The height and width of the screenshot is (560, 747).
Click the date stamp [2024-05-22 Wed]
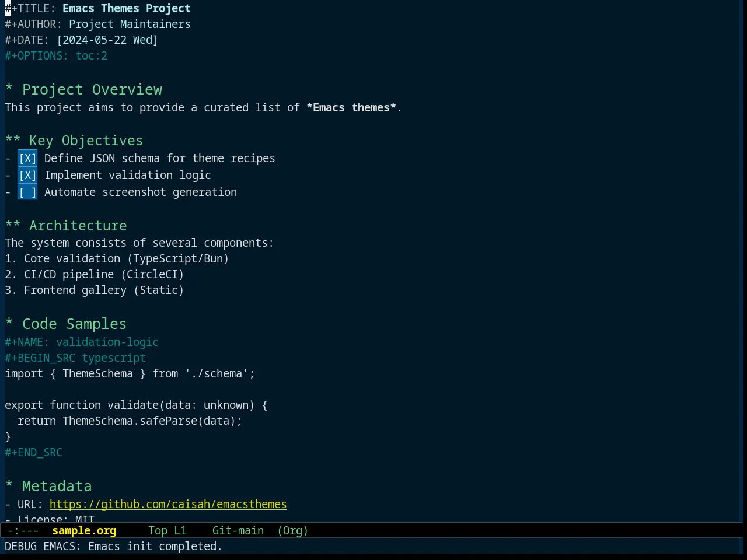click(107, 40)
